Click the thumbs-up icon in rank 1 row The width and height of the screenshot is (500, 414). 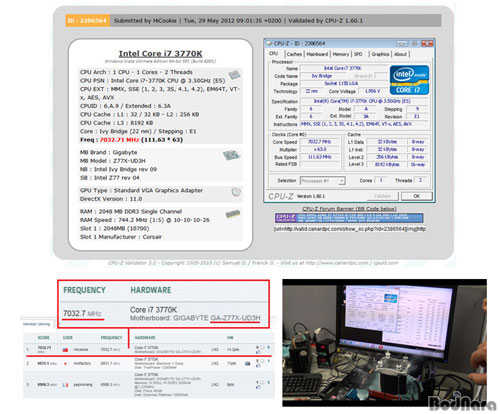pos(258,352)
